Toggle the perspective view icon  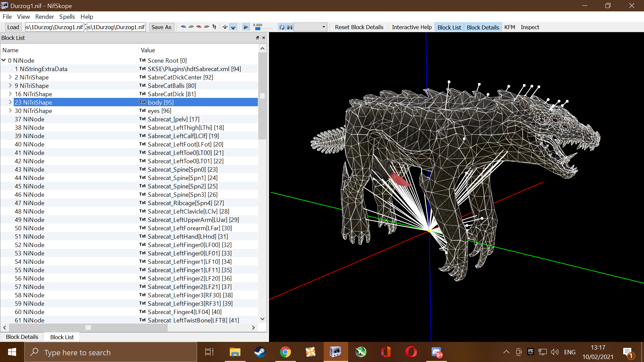pos(233,27)
